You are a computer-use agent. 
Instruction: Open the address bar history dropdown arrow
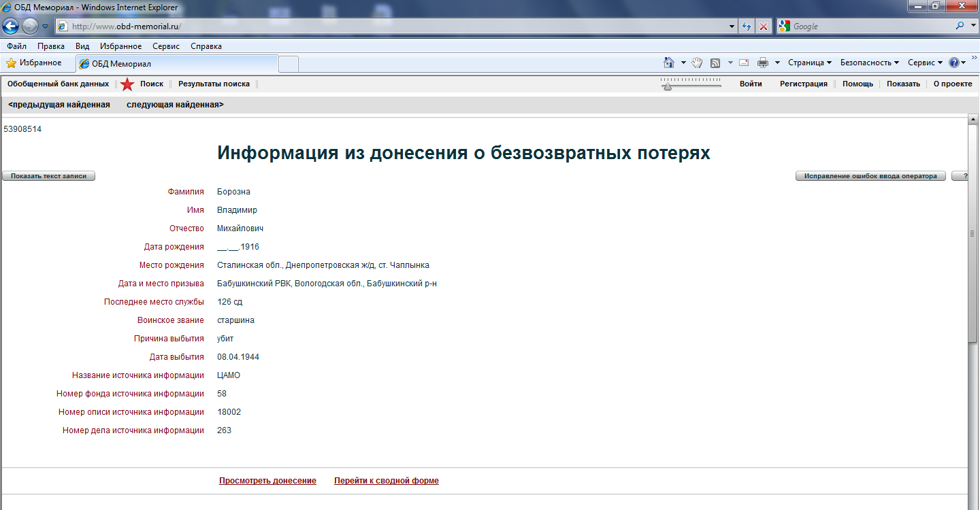click(x=732, y=27)
